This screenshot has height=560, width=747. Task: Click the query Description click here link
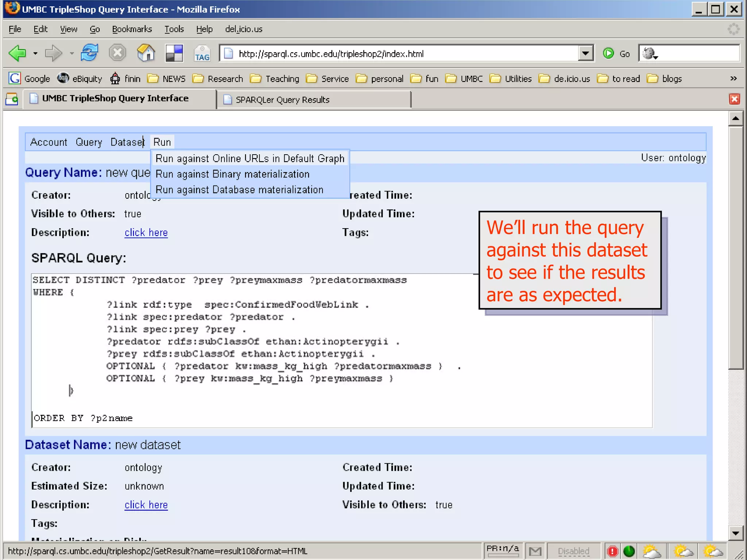pyautogui.click(x=146, y=233)
